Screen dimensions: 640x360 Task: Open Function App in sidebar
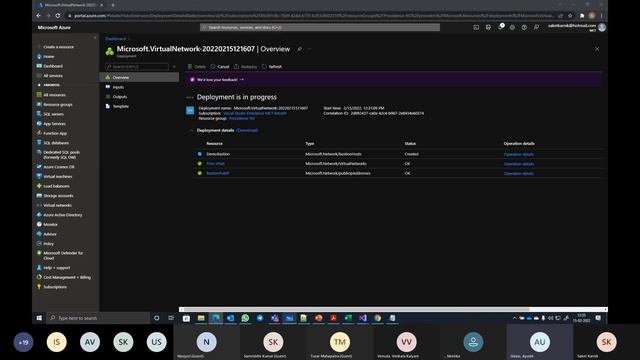pos(52,133)
